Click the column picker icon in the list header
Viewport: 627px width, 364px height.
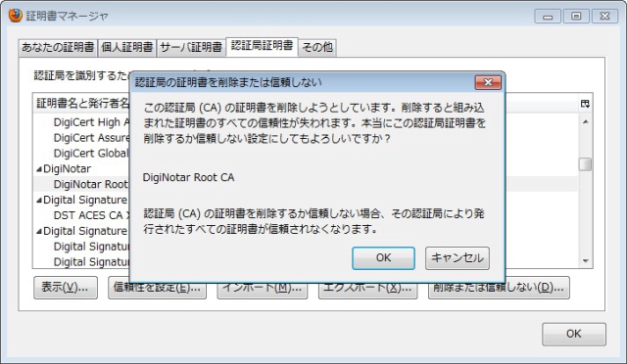click(585, 104)
